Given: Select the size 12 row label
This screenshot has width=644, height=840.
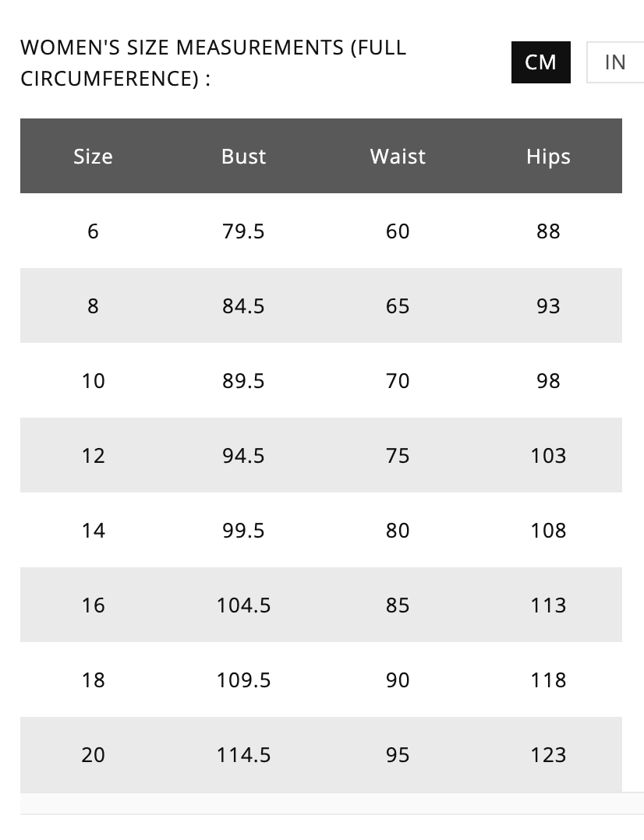Looking at the screenshot, I should [x=93, y=456].
